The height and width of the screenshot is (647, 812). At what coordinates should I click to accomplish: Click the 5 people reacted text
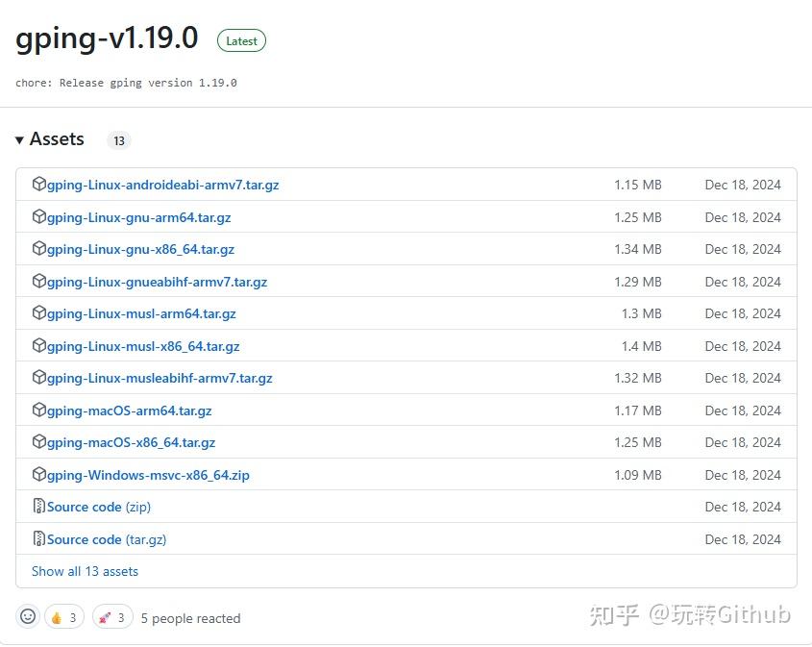point(190,618)
